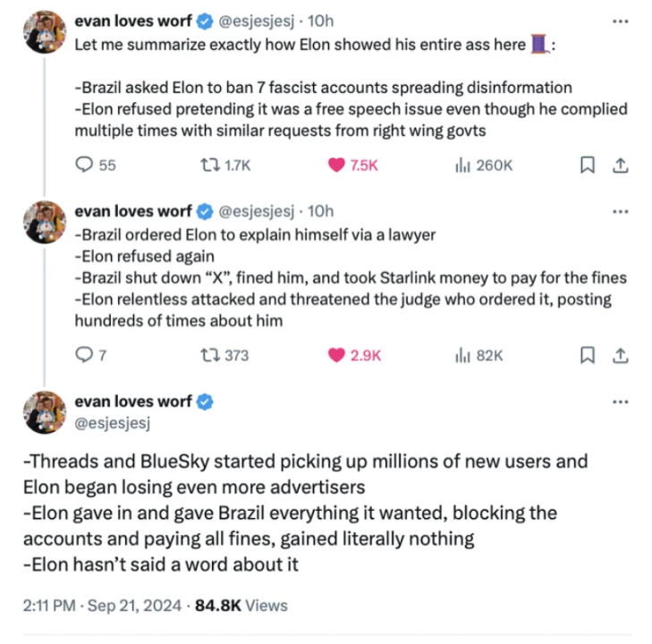Bookmark the first tweet
Screen dimensions: 652x644
point(588,165)
